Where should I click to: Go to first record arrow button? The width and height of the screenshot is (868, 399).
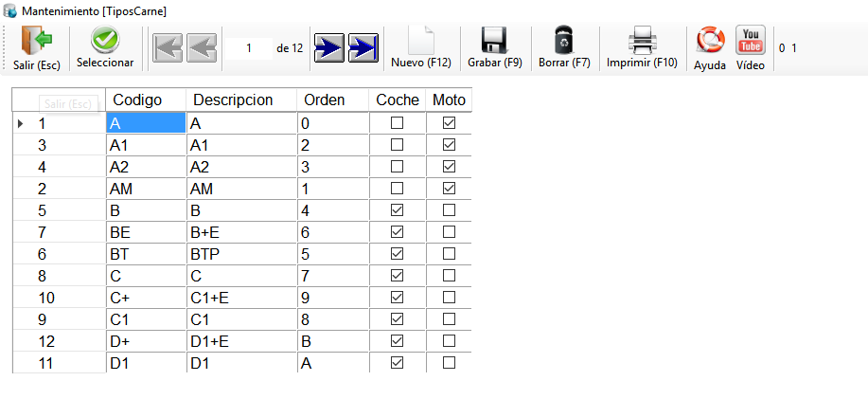point(168,48)
